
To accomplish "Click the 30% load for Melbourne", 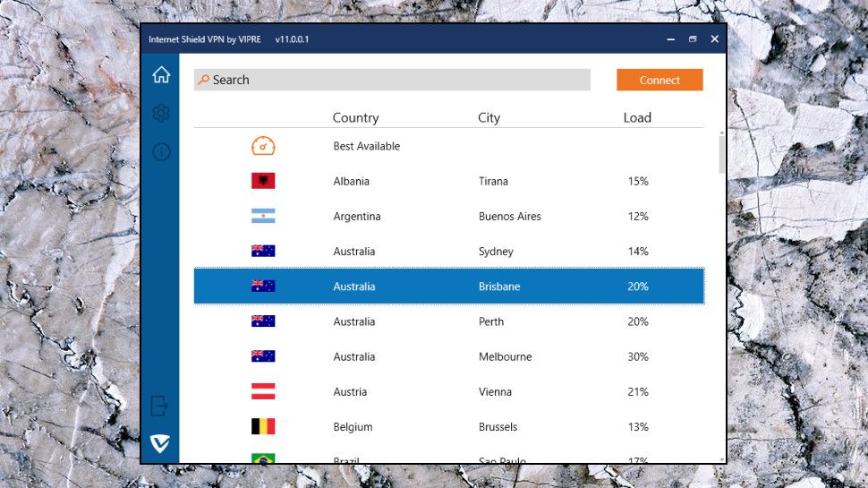I will click(x=638, y=356).
